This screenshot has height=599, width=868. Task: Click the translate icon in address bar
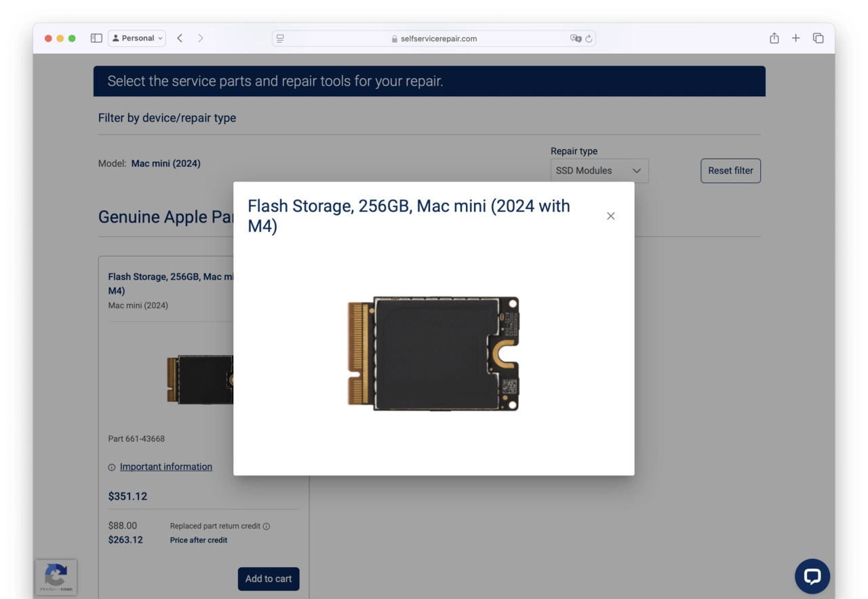point(576,39)
